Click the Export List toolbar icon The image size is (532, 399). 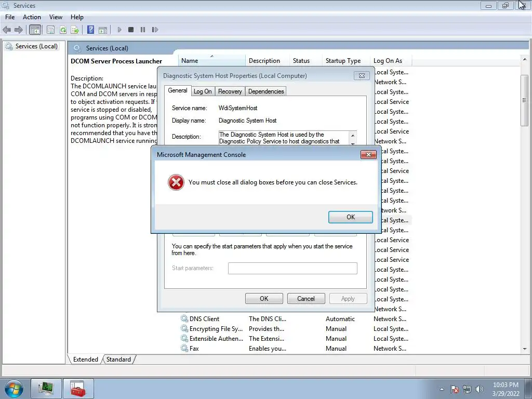[75, 30]
